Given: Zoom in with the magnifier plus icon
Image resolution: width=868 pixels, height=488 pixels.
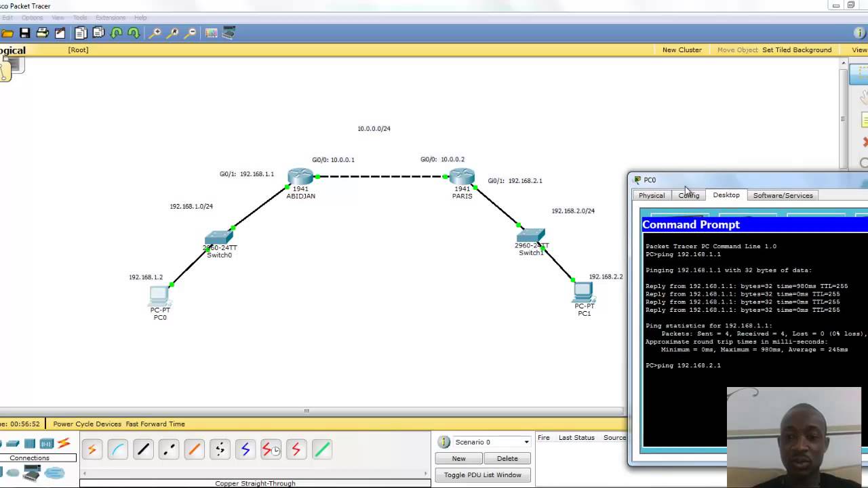Looking at the screenshot, I should [x=155, y=33].
